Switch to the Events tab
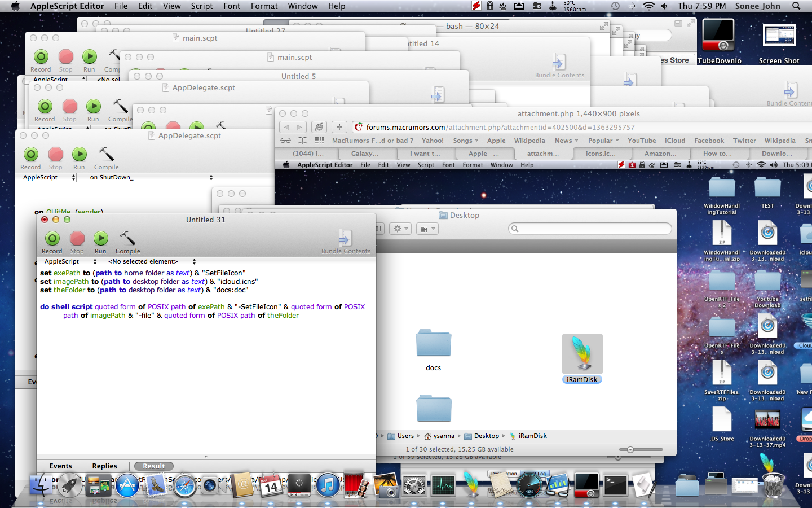This screenshot has width=812, height=508. point(60,466)
